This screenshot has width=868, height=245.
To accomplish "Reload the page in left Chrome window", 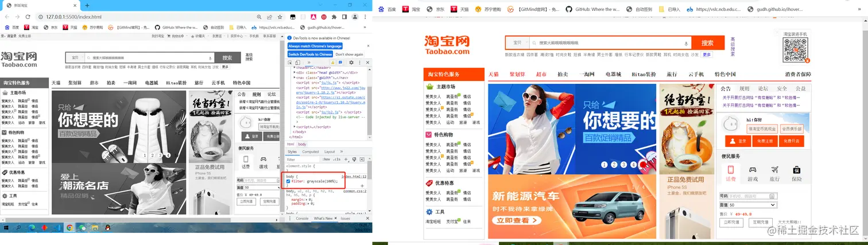I will (28, 17).
